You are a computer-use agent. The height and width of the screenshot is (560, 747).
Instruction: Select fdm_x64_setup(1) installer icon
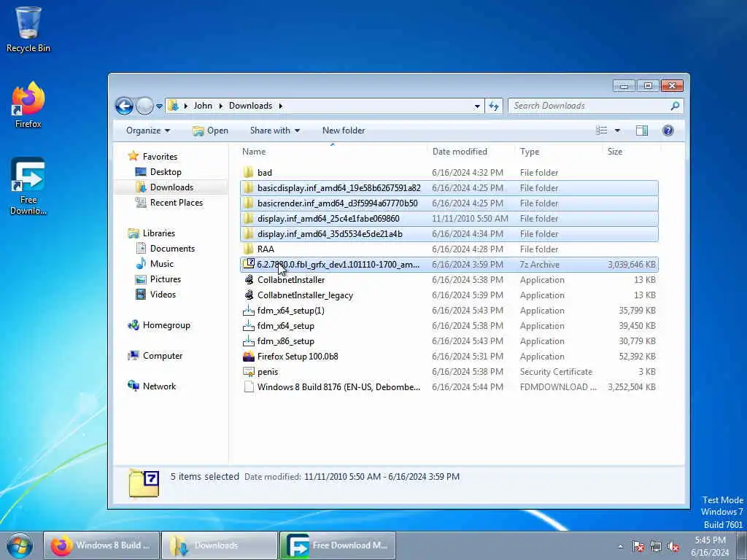(x=248, y=311)
